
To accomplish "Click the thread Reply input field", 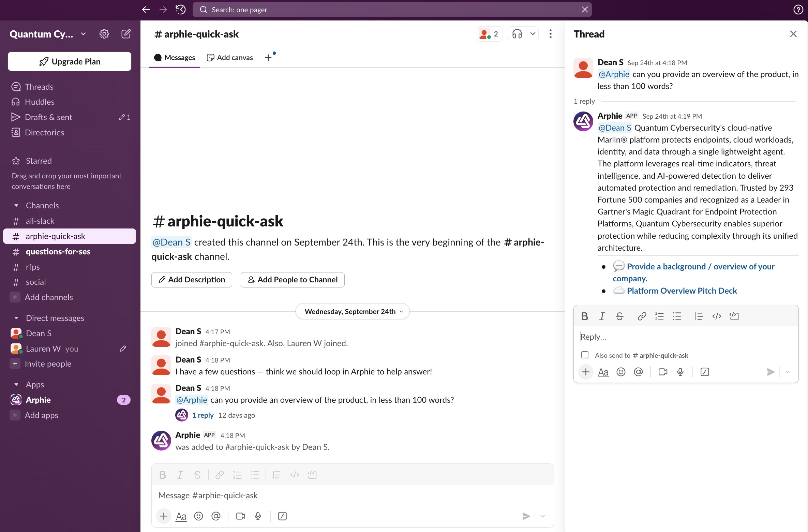I will (x=685, y=337).
